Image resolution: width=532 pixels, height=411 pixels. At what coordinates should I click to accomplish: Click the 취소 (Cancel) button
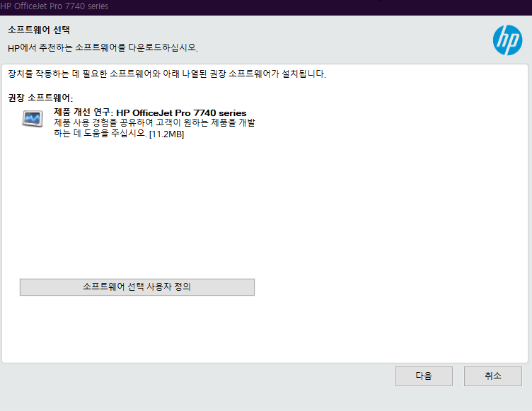tap(492, 376)
